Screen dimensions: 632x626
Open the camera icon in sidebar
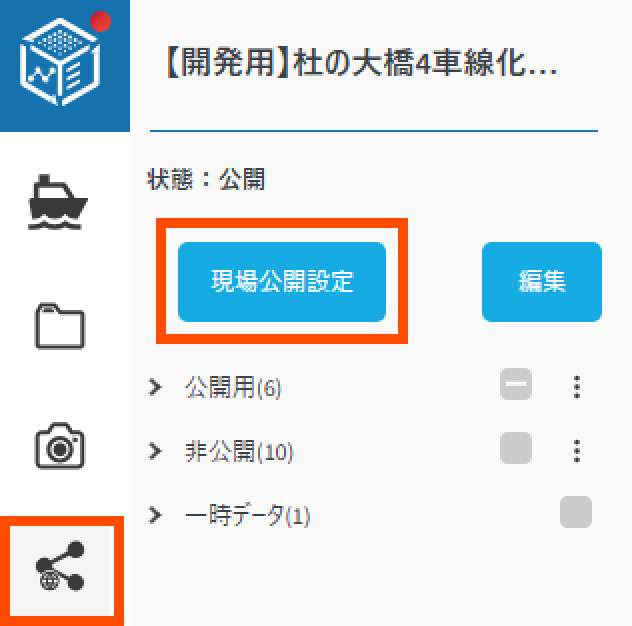click(60, 445)
